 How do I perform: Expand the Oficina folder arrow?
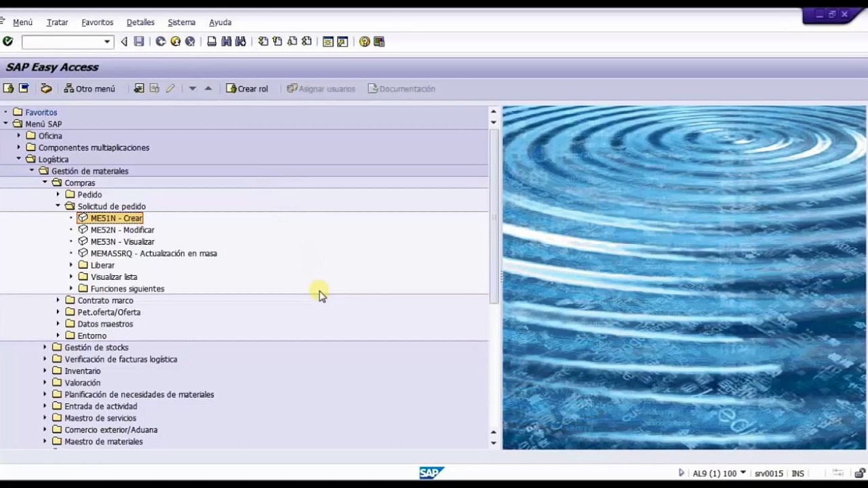coord(19,136)
